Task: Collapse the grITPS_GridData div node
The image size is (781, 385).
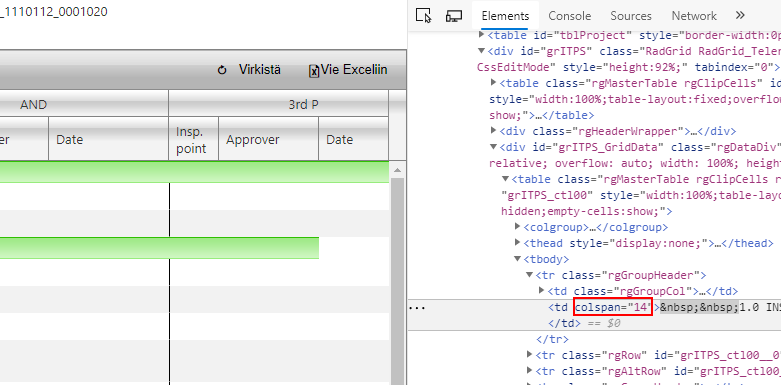Action: pyautogui.click(x=494, y=147)
